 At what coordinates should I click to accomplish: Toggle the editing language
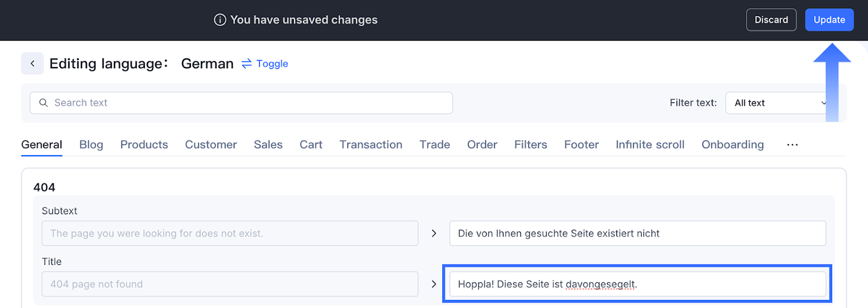[x=272, y=64]
